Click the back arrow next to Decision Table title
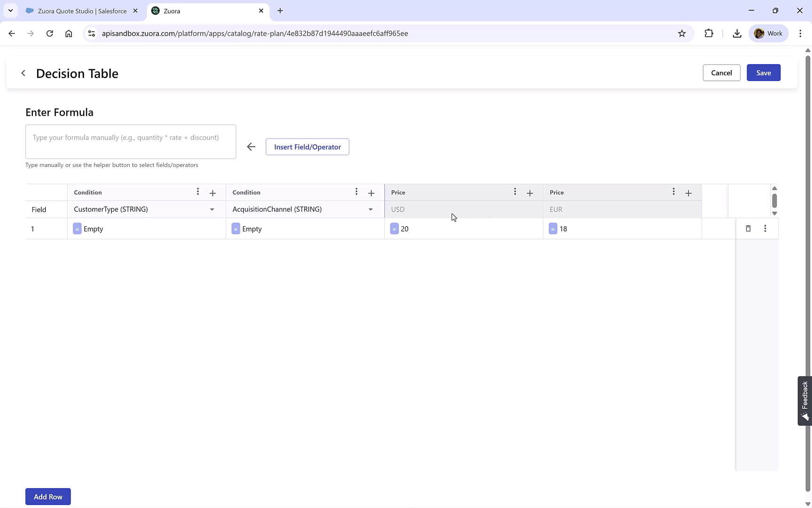Screen dimensions: 812x508 23,73
